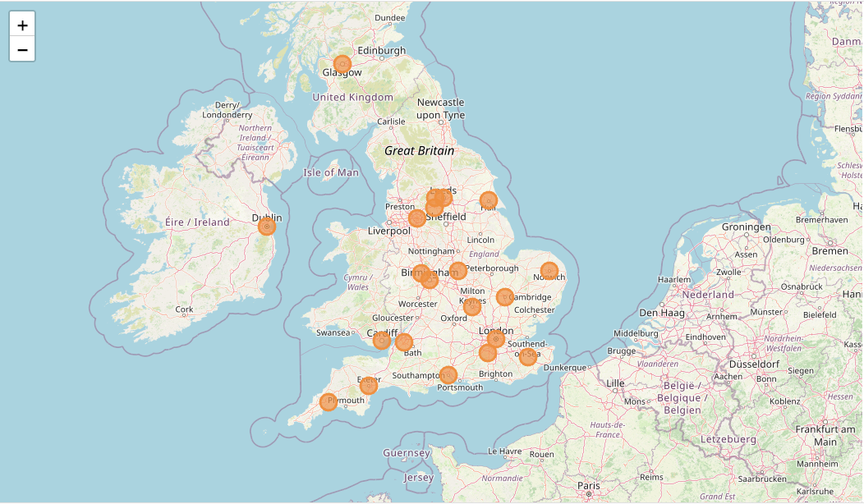The height and width of the screenshot is (504, 864).
Task: Zoom out using the minus button
Action: (x=21, y=50)
